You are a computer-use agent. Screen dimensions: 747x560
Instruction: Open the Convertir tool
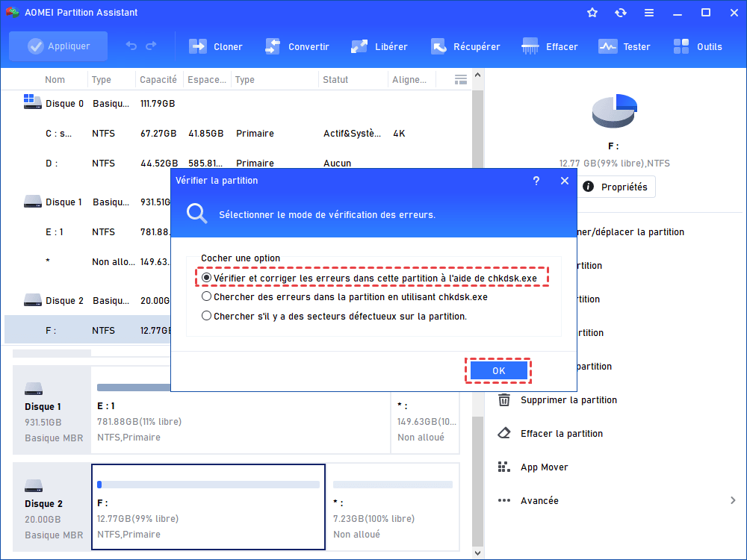(273, 46)
